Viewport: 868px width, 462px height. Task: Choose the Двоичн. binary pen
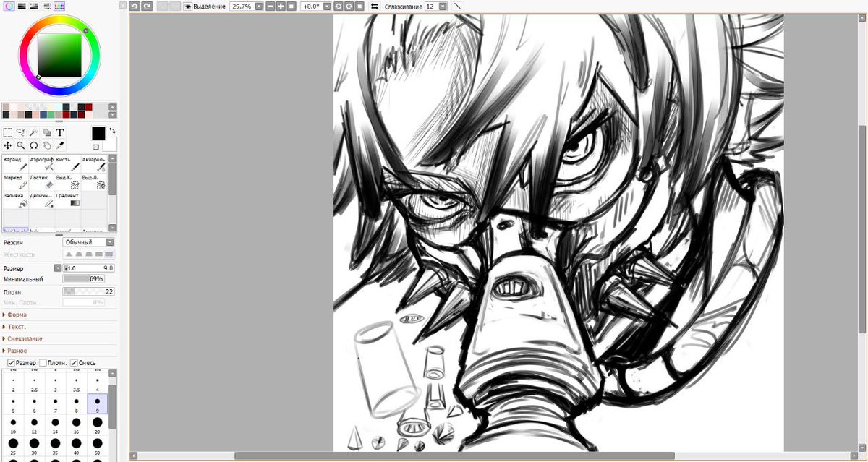coord(41,200)
